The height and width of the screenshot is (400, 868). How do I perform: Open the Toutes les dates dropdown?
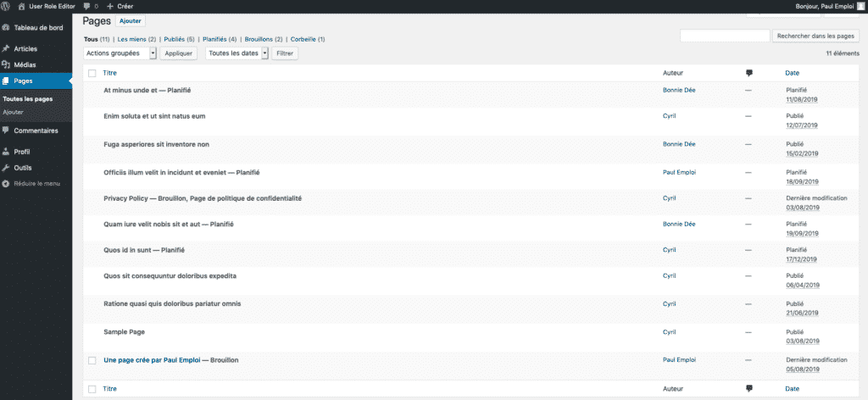(x=237, y=53)
